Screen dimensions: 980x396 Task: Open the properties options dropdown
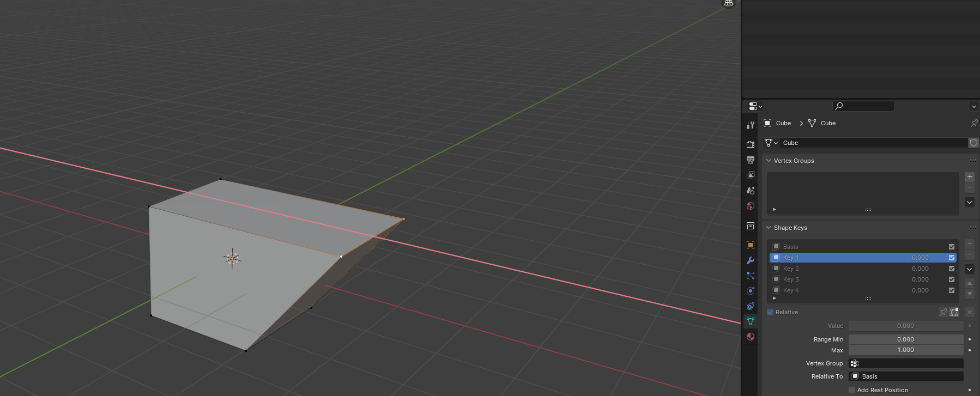tap(973, 106)
